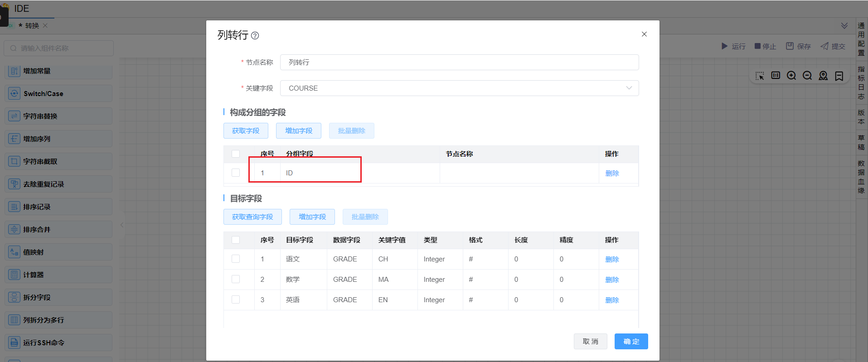Click 删除 link for the 英语 row

[612, 300]
